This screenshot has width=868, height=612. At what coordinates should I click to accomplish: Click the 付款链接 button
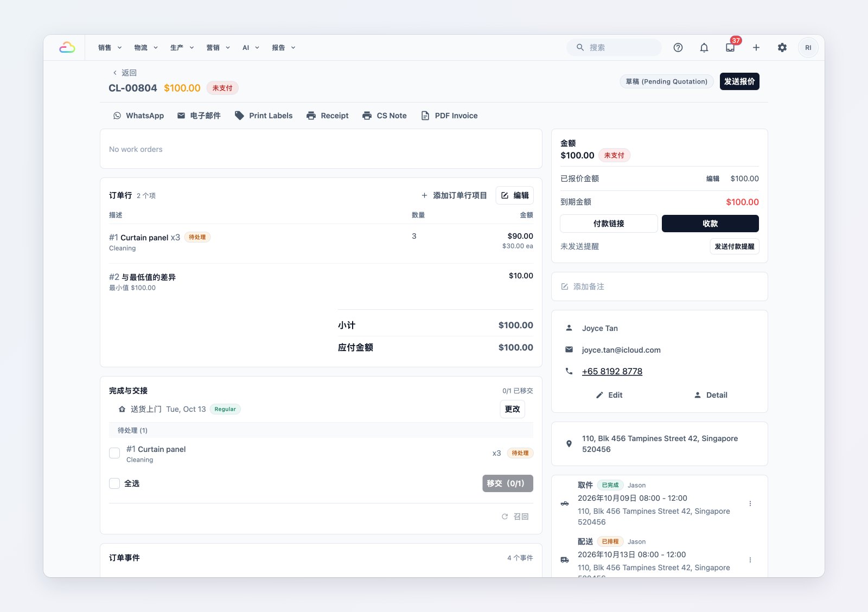coord(609,224)
